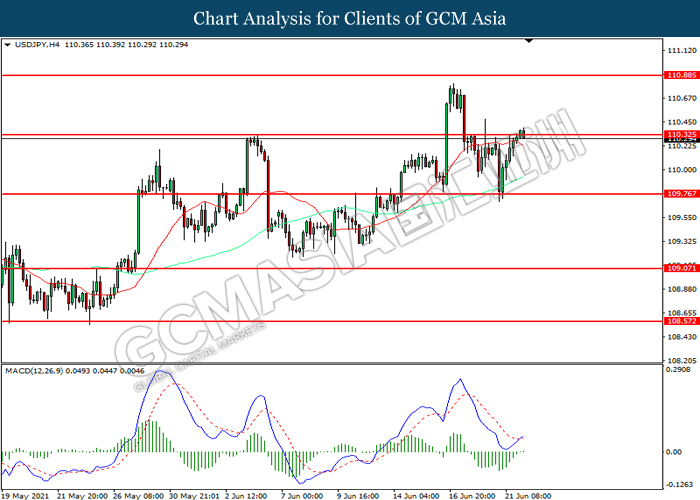Click the 9 Jun 16:00 date label
The width and height of the screenshot is (700, 500).
358,496
